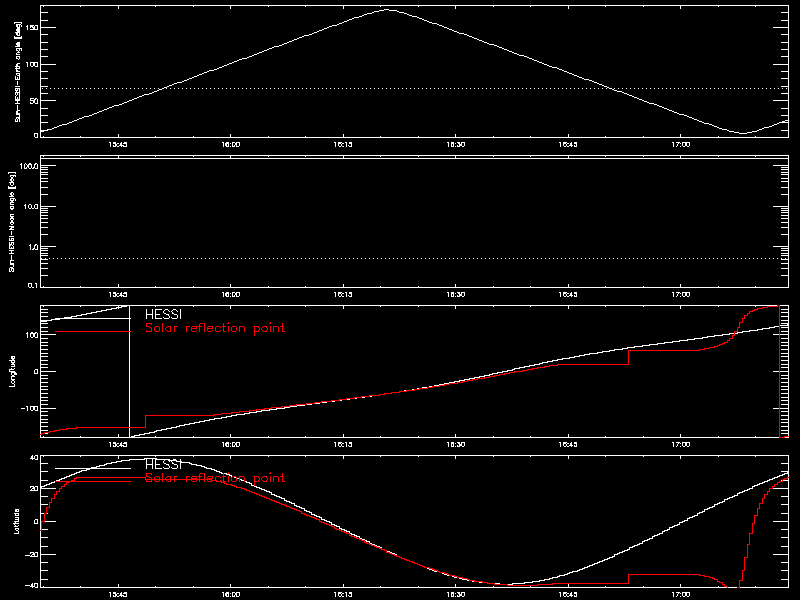Select 16:00 time label under Latitude plot
Image resolution: width=800 pixels, height=600 pixels.
point(231,595)
